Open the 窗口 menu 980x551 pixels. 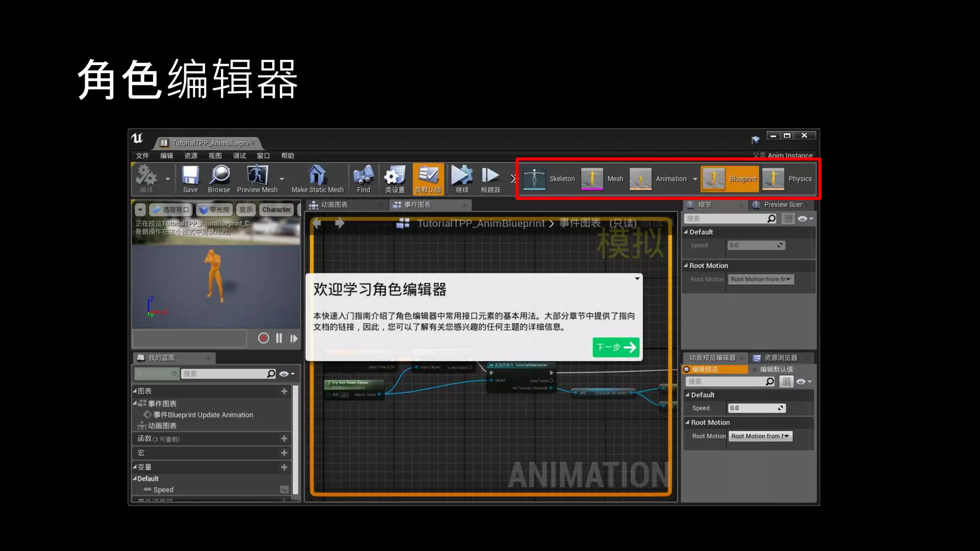coord(263,156)
